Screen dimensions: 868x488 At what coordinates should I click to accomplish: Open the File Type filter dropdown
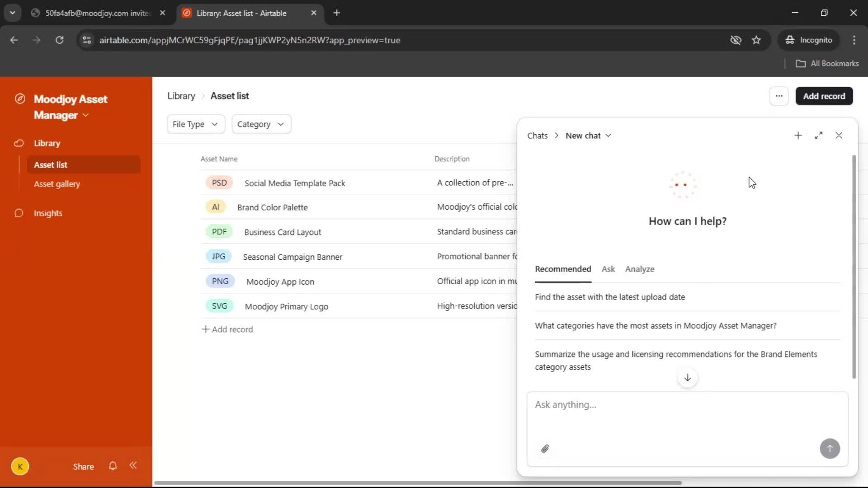pos(196,124)
